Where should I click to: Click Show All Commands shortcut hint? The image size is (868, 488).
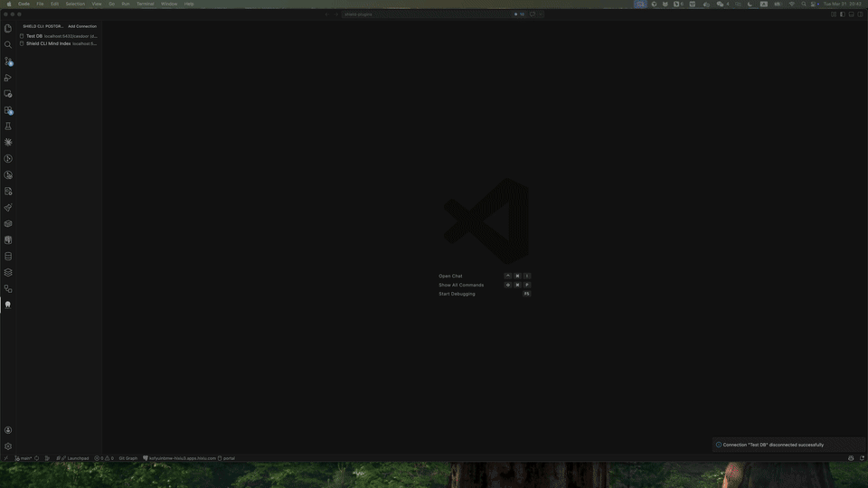[461, 285]
